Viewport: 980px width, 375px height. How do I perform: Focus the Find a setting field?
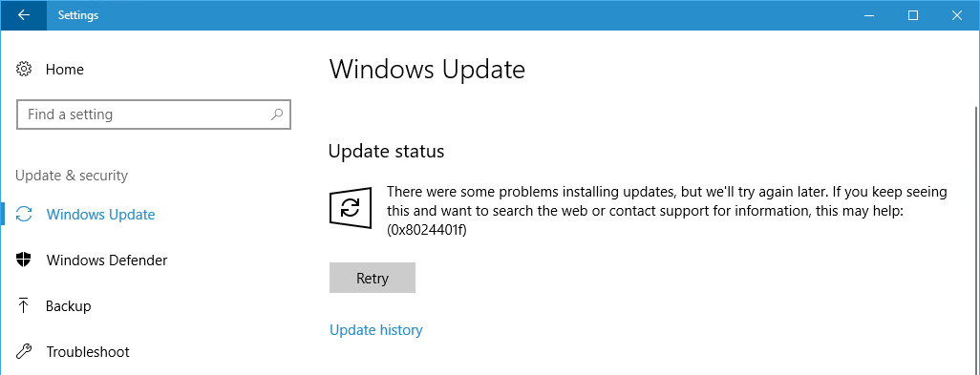(154, 115)
